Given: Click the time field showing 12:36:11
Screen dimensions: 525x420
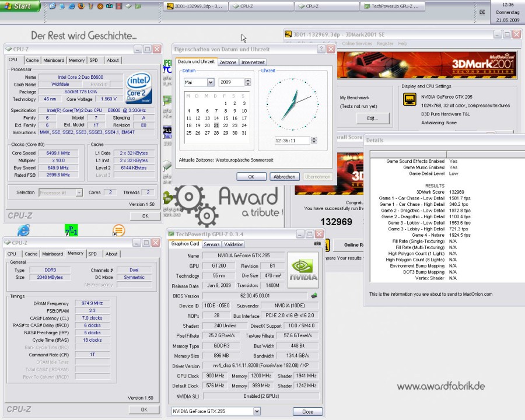Looking at the screenshot, I should point(292,141).
